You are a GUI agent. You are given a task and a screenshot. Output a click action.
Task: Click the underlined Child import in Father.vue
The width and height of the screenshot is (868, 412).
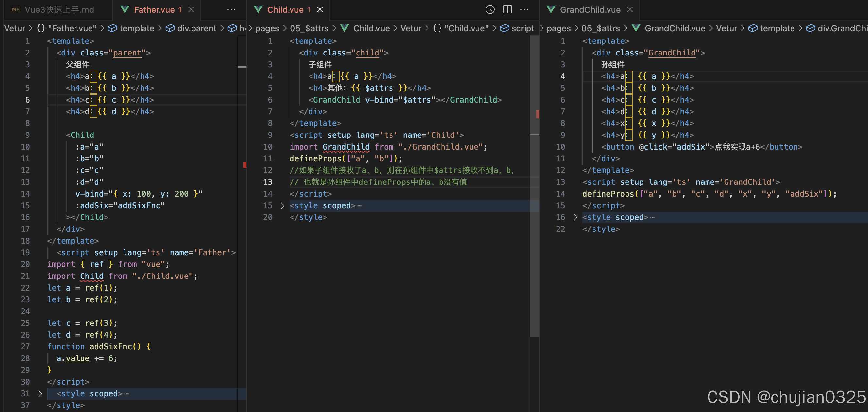point(92,276)
